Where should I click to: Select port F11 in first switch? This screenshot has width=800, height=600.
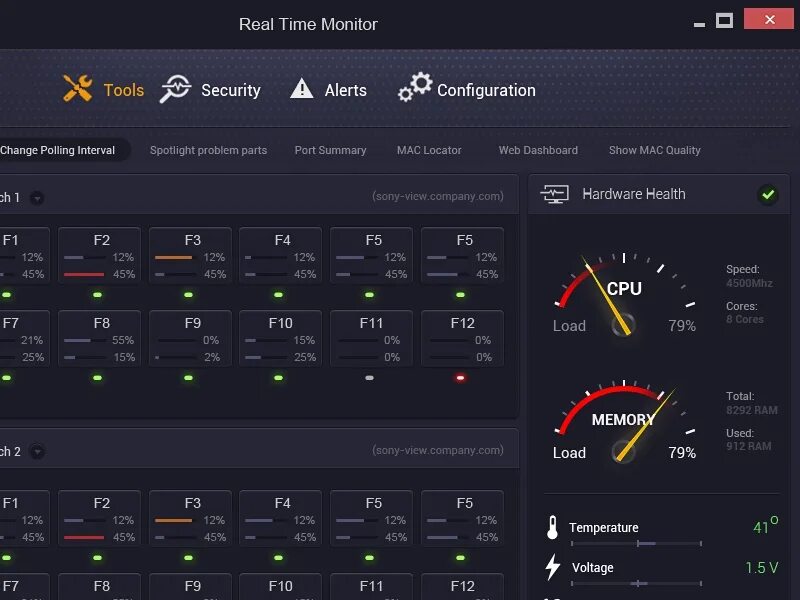click(371, 338)
